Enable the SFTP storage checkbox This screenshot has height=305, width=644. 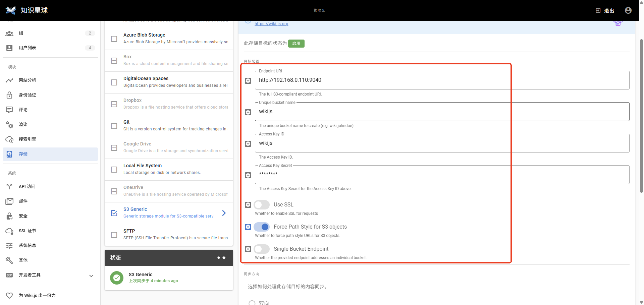point(114,235)
